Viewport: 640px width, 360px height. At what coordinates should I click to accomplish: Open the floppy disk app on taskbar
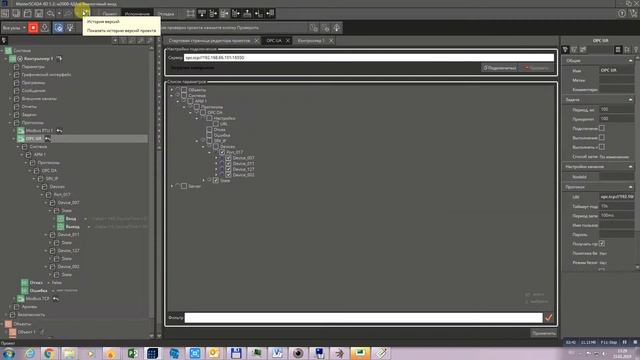(x=236, y=353)
